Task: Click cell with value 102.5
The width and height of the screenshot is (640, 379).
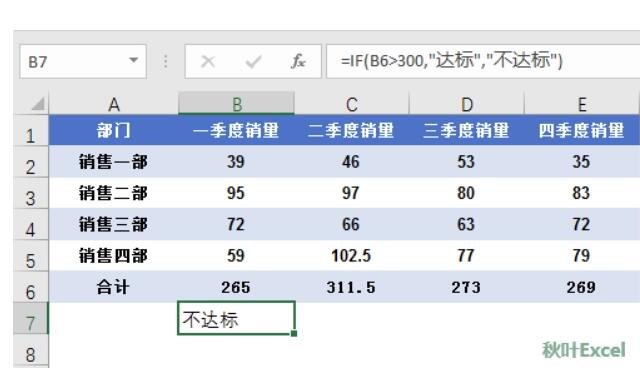Action: pos(351,256)
